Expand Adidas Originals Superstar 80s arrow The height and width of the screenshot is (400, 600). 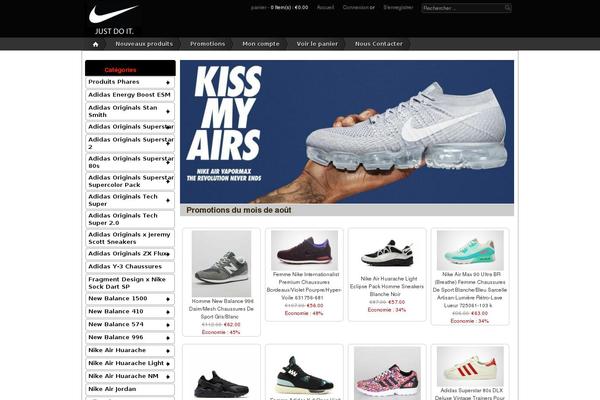(168, 163)
